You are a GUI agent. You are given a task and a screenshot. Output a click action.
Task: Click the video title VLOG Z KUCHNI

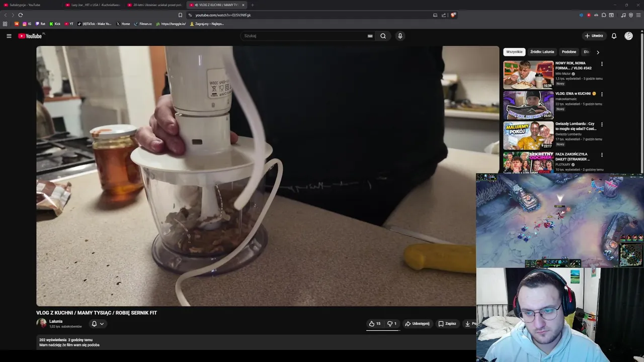97,313
